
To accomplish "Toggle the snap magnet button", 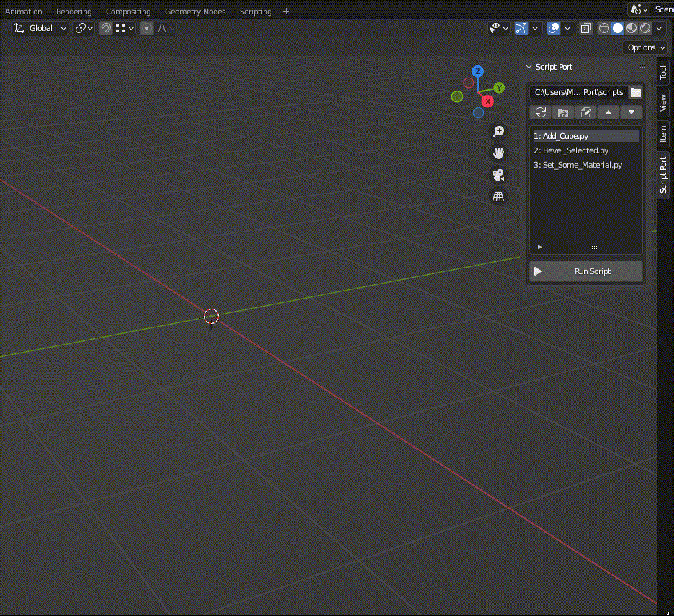I will (x=106, y=28).
